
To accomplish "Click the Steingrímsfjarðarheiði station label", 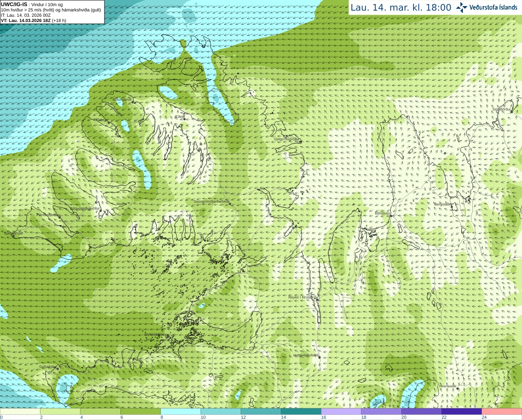I will [211, 201].
